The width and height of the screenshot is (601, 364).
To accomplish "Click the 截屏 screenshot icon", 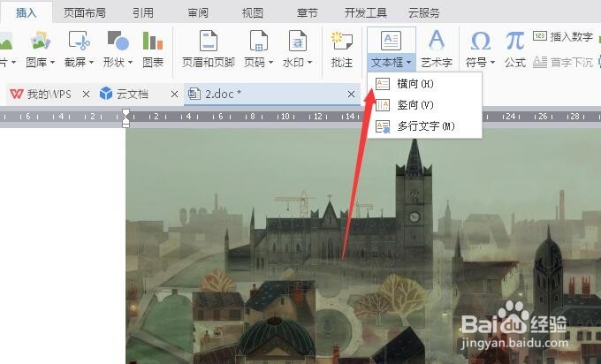I will [x=80, y=41].
